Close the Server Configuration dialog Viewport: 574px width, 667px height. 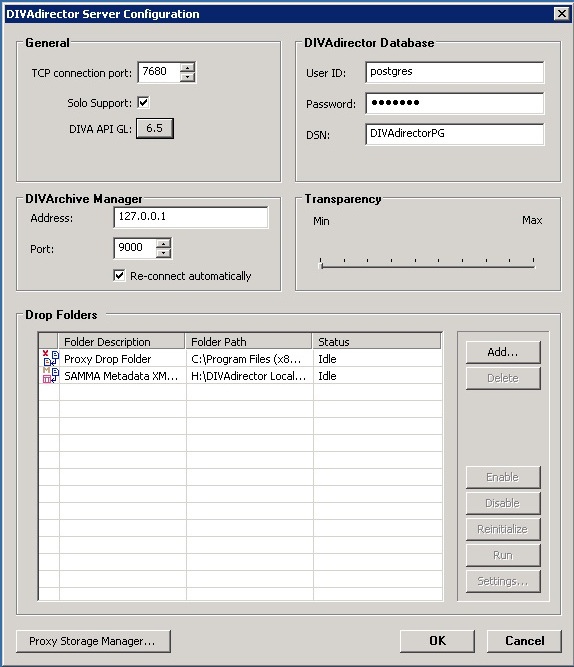[562, 14]
